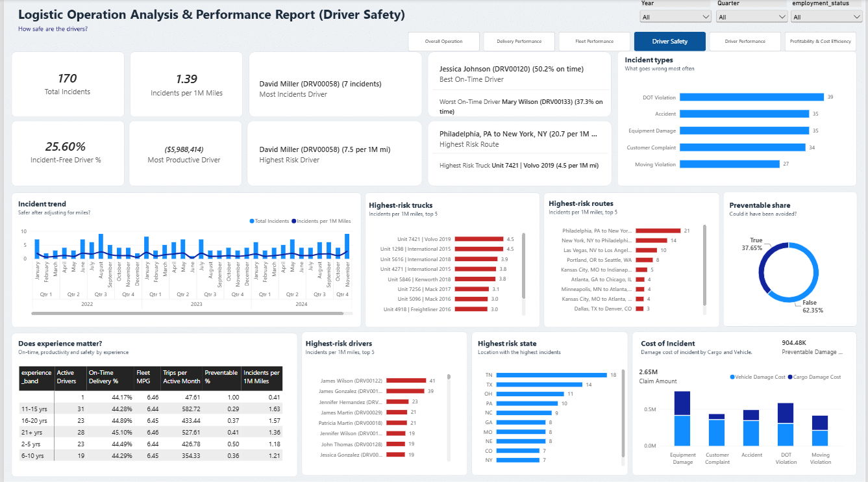Click the Unit 7421 Volvo 2019 bar
The image size is (868, 482).
click(479, 239)
